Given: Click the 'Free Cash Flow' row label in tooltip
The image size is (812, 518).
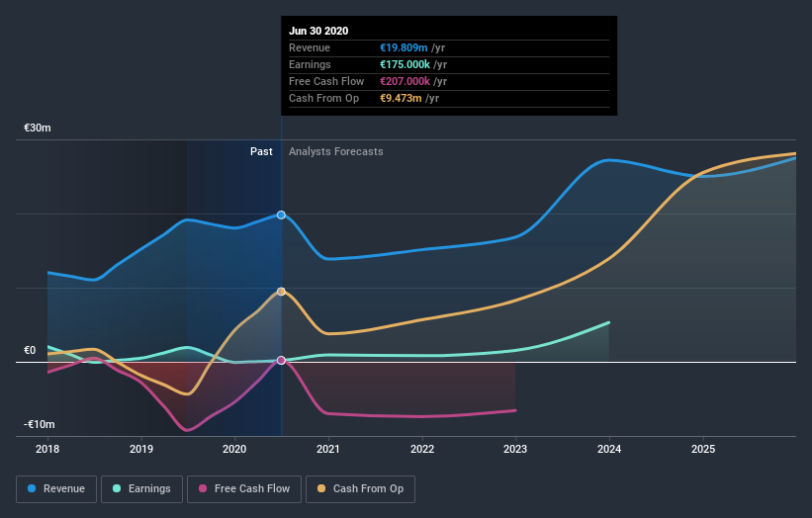Looking at the screenshot, I should pos(326,81).
